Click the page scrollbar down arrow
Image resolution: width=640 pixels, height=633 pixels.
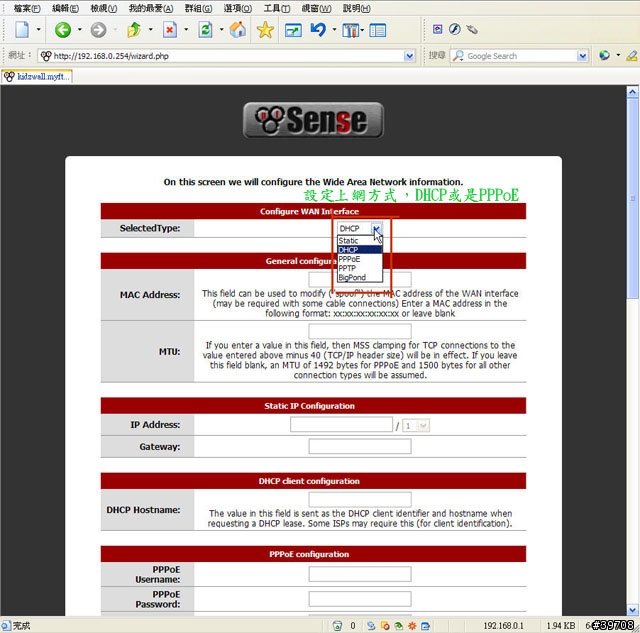tap(632, 610)
